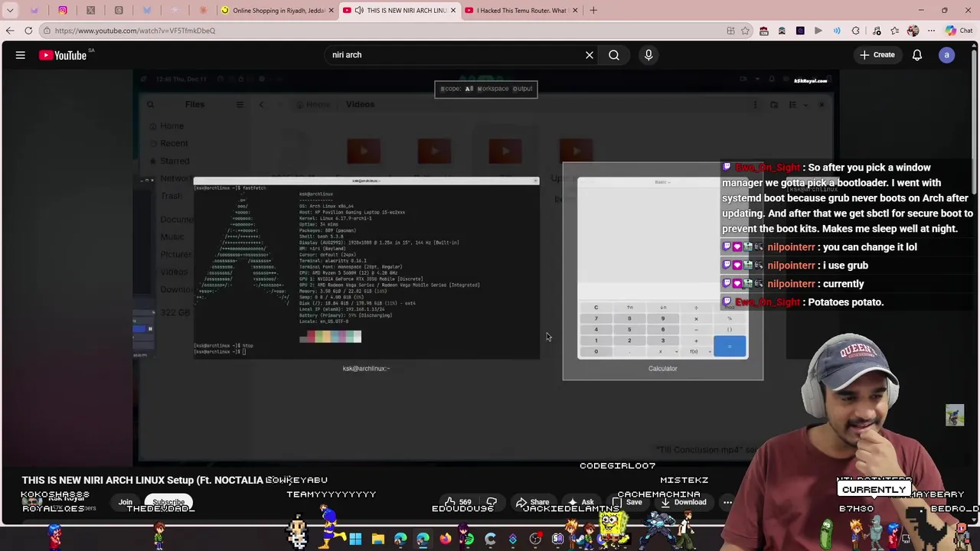980x551 pixels.
Task: Mute the playing tab speaker icon
Action: (359, 10)
